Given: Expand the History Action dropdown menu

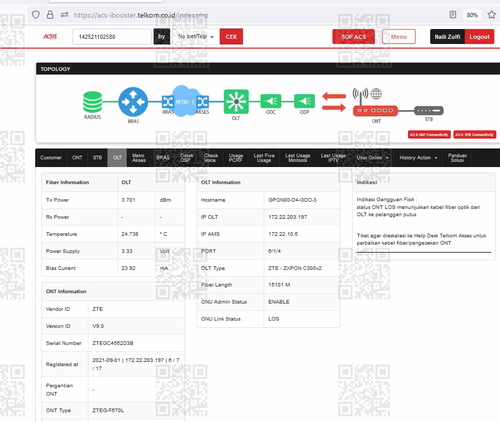Looking at the screenshot, I should pos(418,158).
